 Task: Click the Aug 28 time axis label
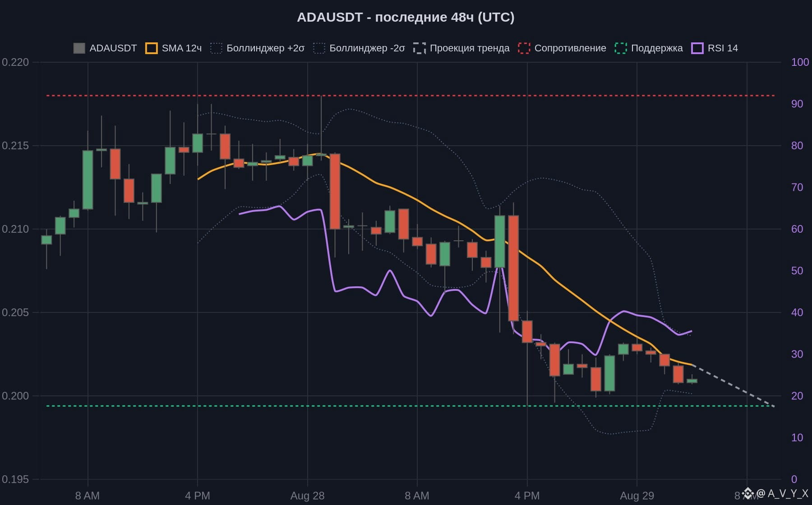308,496
